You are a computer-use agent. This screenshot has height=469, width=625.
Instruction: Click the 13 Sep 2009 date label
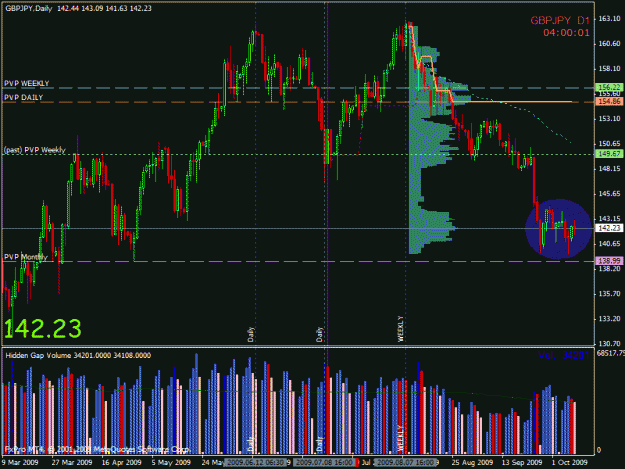(522, 462)
